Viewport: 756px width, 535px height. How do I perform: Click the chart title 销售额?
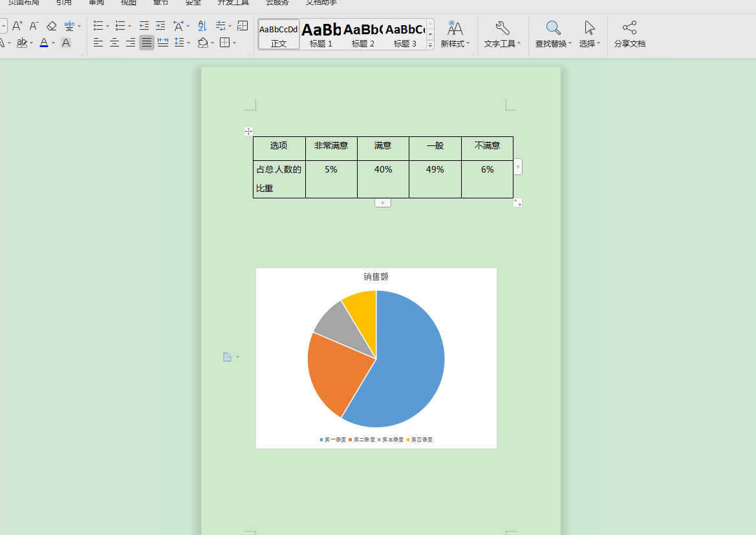pos(376,277)
